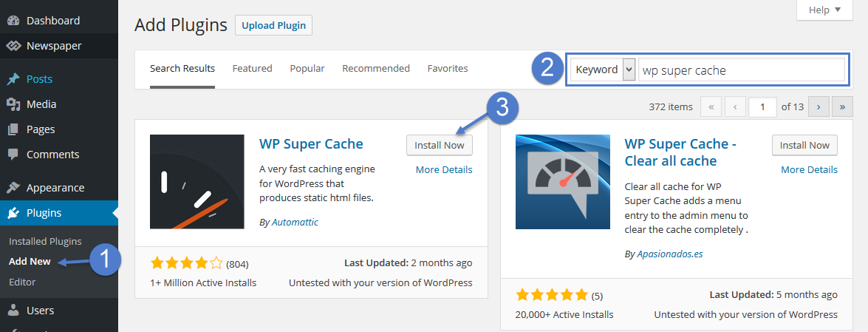Select the Plugins menu item

pyautogui.click(x=58, y=213)
